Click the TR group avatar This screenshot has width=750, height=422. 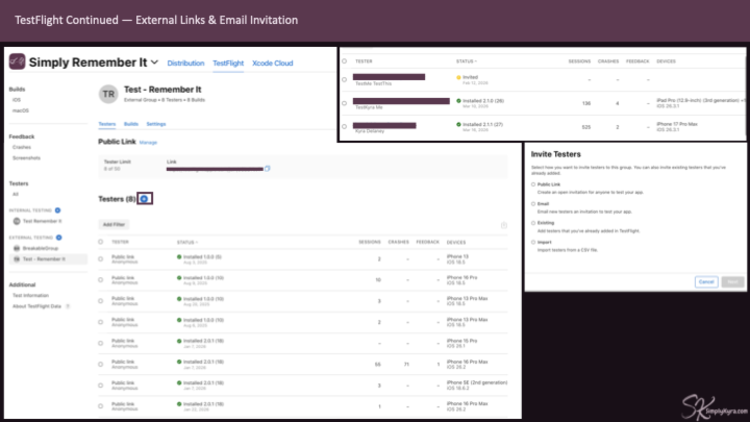tap(109, 94)
